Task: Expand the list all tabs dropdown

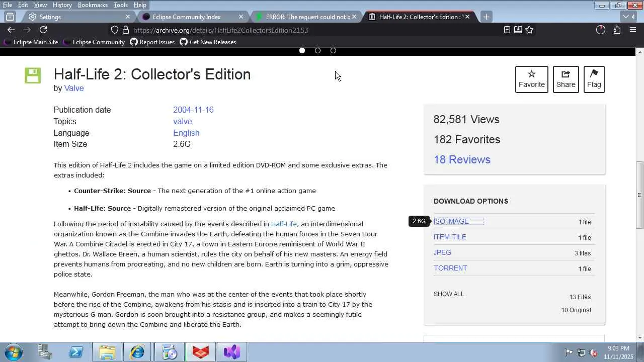Action: [x=629, y=17]
